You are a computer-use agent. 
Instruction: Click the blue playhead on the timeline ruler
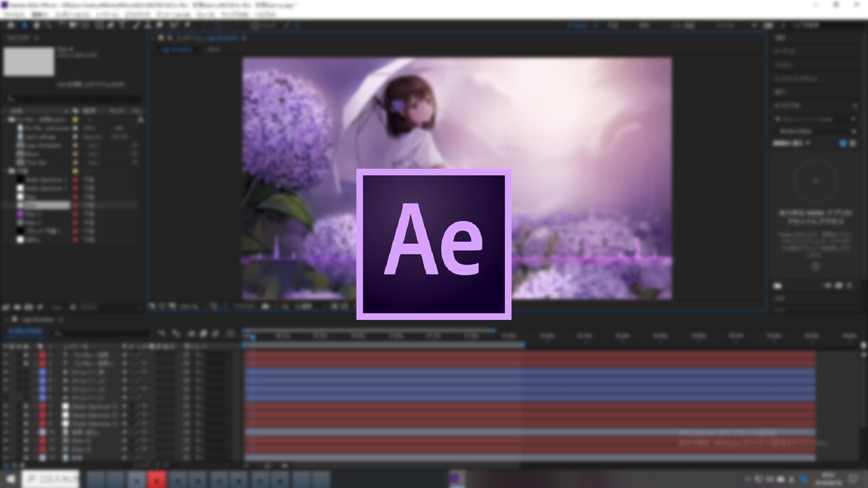252,336
